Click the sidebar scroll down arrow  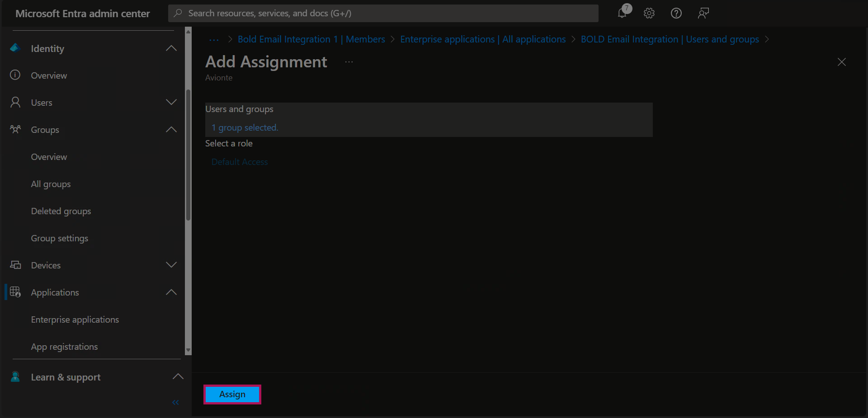point(188,351)
